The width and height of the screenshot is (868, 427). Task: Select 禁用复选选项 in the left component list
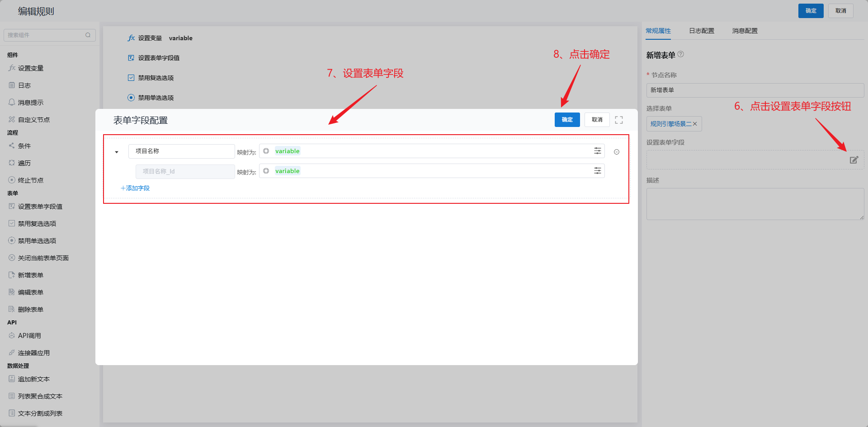pyautogui.click(x=37, y=224)
